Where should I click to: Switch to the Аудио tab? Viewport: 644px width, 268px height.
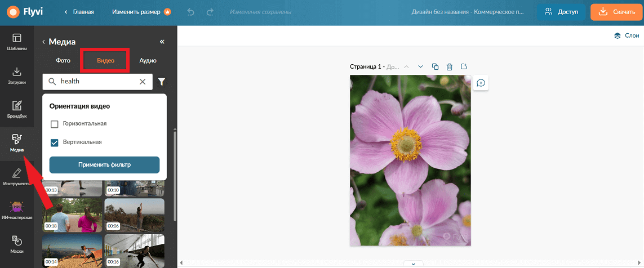tap(148, 60)
